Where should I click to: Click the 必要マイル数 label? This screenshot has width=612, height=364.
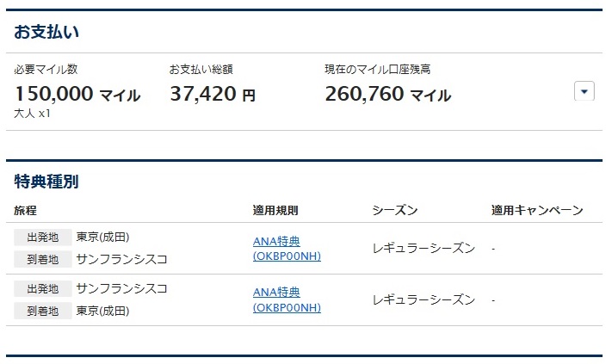(x=46, y=70)
